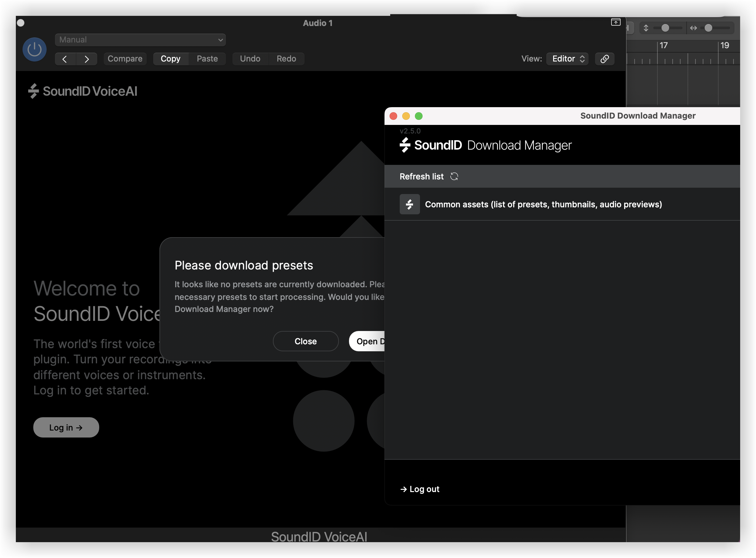This screenshot has width=756, height=558.
Task: Click the Log in button
Action: coord(66,427)
